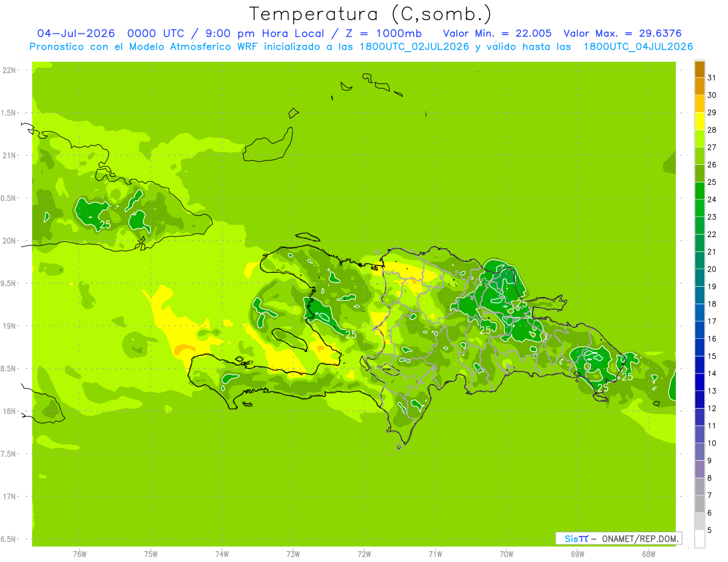Pick the gray swatch between 6 and 7
Image resolution: width=728 pixels, height=562 pixels.
click(699, 504)
